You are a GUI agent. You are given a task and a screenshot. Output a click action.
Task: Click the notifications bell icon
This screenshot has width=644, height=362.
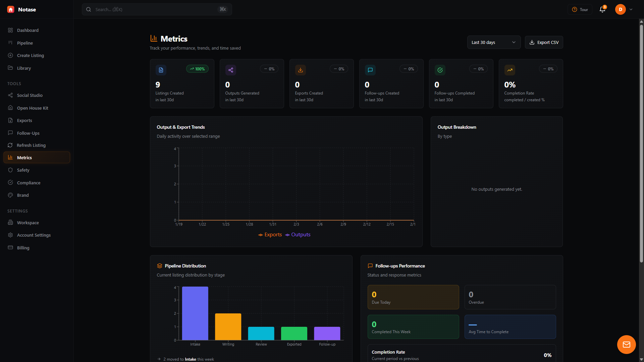602,9
